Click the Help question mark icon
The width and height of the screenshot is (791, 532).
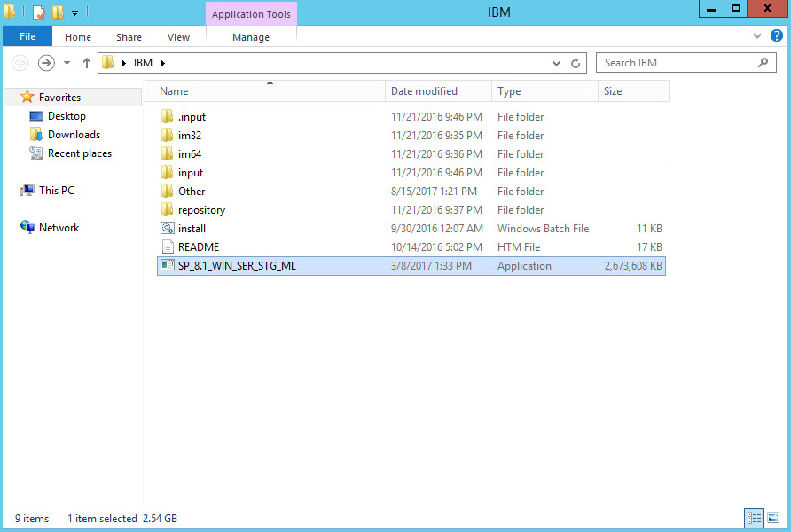click(777, 36)
